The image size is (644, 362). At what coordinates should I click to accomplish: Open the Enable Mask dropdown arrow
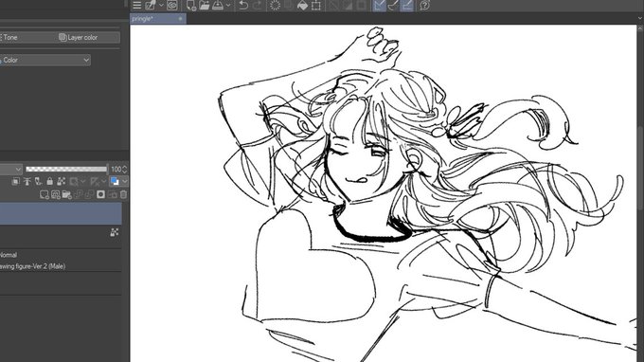[83, 181]
